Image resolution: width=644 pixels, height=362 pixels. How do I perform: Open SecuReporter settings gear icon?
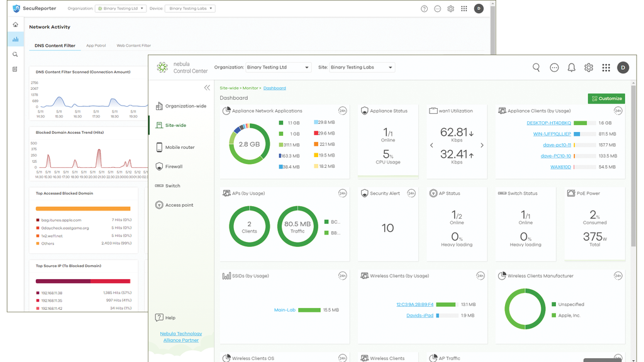click(x=450, y=9)
